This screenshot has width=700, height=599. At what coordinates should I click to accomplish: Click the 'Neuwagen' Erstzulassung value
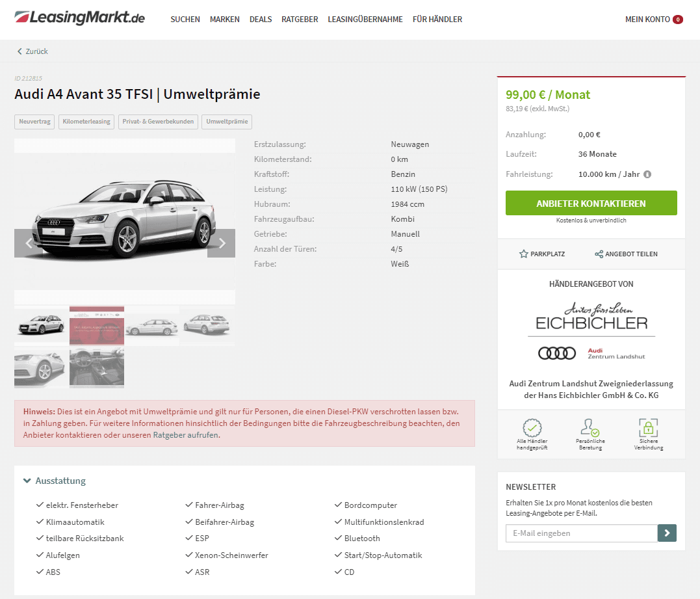tap(410, 144)
